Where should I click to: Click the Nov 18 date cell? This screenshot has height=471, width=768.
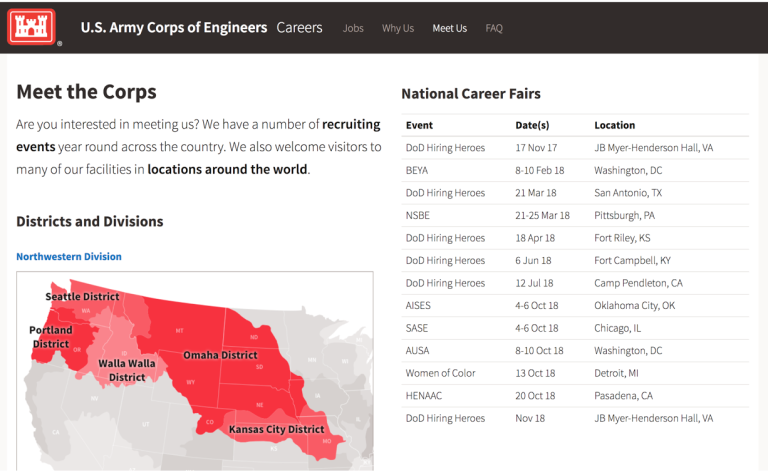530,418
